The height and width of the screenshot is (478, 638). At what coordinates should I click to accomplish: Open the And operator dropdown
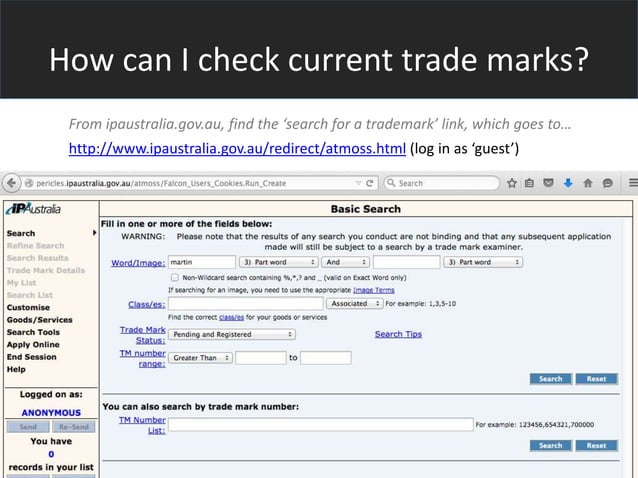345,262
